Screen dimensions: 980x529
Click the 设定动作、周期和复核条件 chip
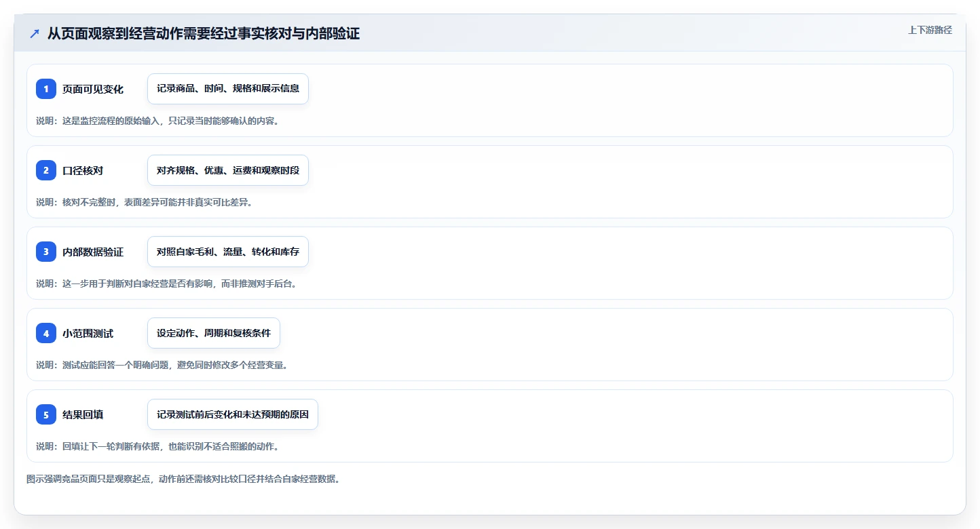214,333
